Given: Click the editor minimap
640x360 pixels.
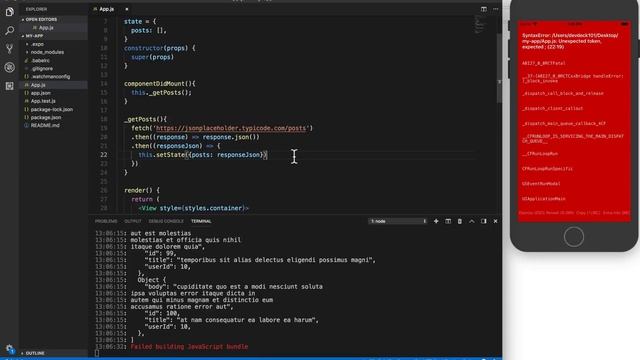Looking at the screenshot, I should point(480,24).
